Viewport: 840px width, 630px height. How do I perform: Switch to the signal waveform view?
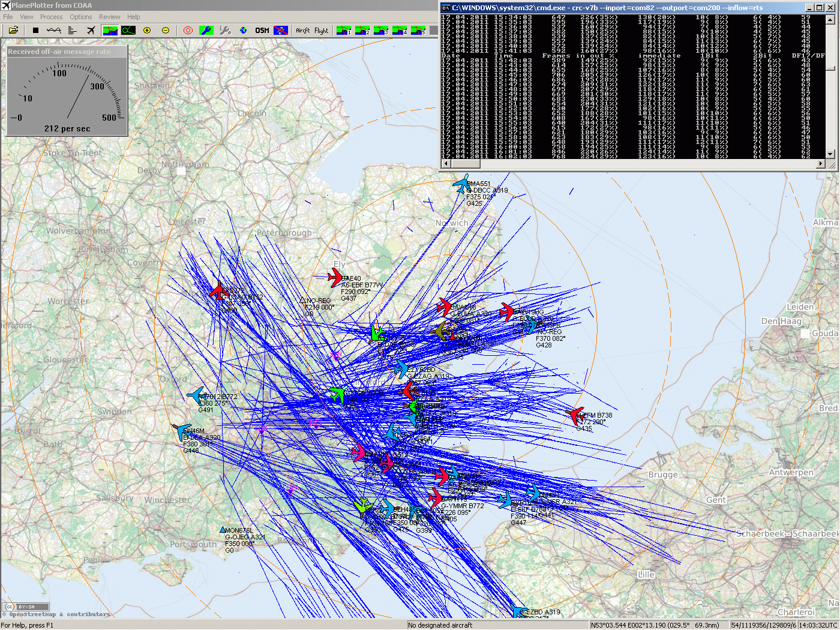(54, 30)
